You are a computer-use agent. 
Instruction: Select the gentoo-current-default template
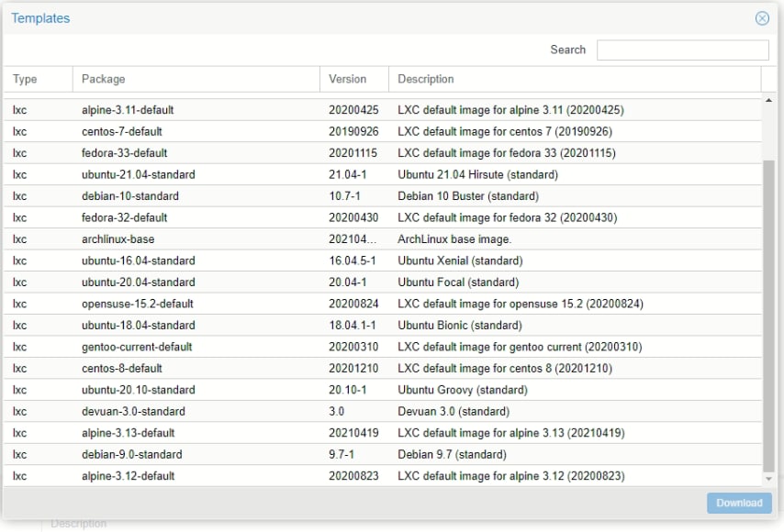(137, 347)
